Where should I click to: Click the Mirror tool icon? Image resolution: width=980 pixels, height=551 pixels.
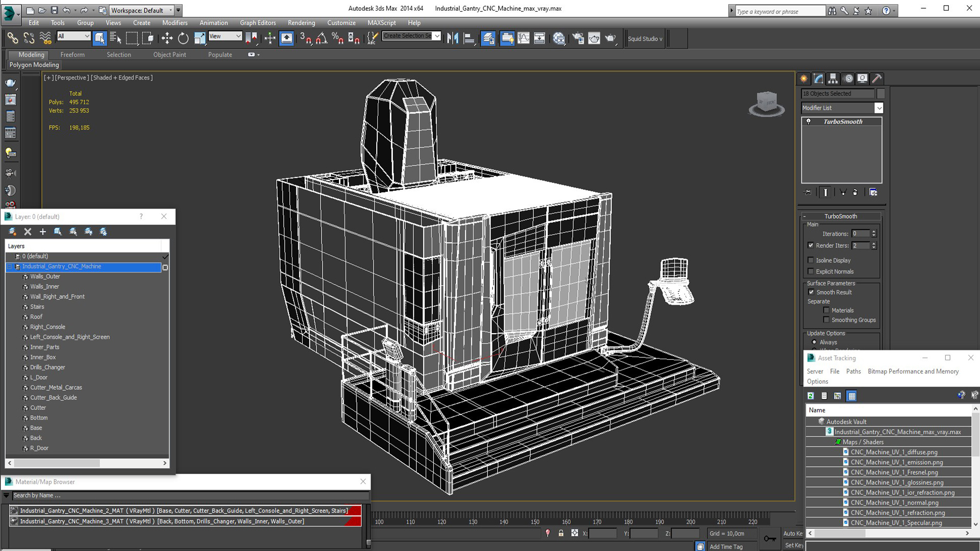point(452,38)
